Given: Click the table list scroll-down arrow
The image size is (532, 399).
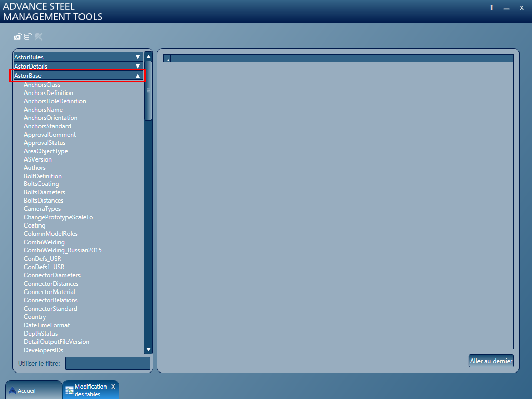Looking at the screenshot, I should [x=148, y=350].
